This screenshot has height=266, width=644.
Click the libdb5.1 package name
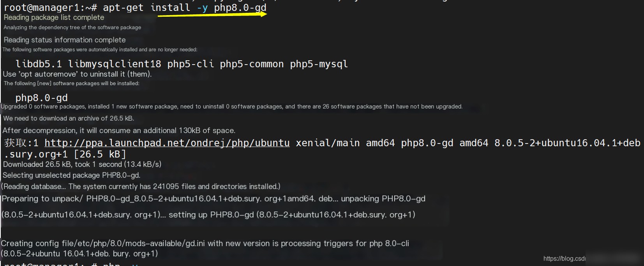click(39, 64)
